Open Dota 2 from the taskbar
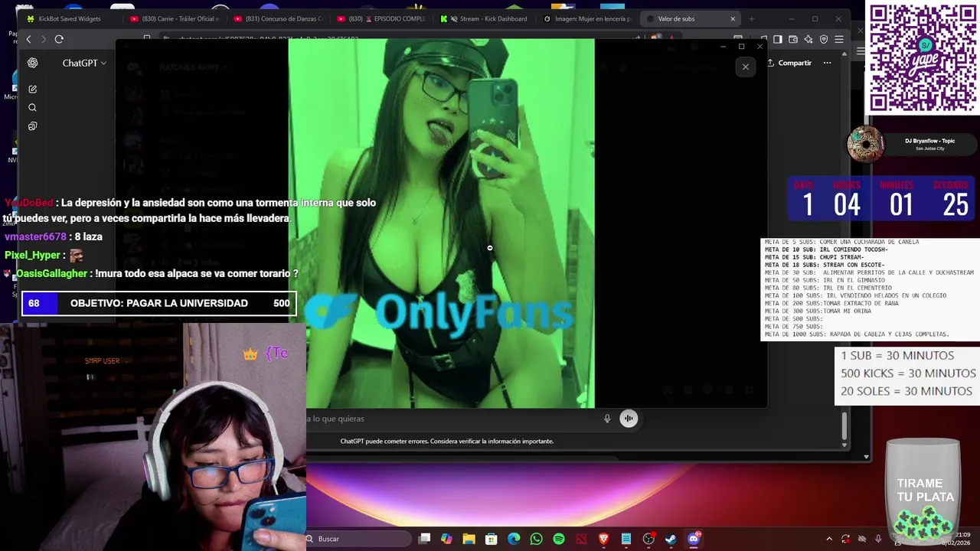Screen dimensions: 980x551 tap(581, 539)
